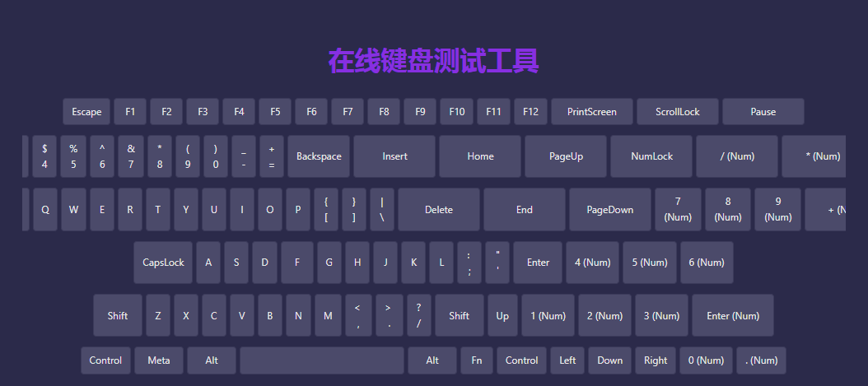This screenshot has height=386, width=868.
Task: Click the $ 4 number key
Action: coord(44,156)
